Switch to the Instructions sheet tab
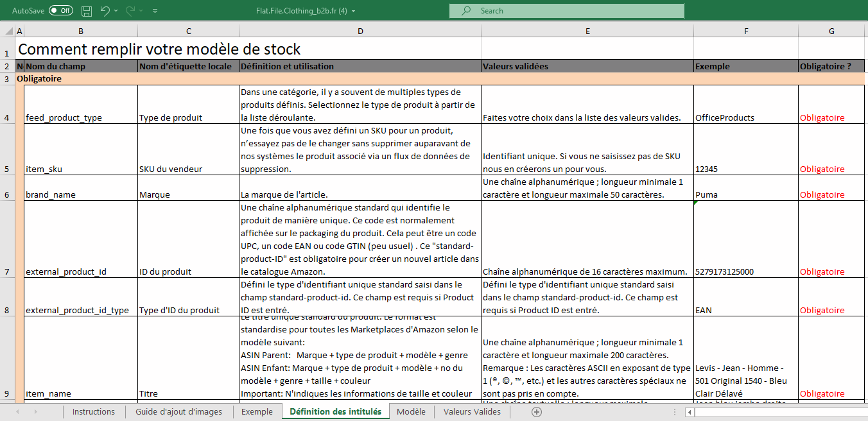The width and height of the screenshot is (868, 421). point(94,412)
